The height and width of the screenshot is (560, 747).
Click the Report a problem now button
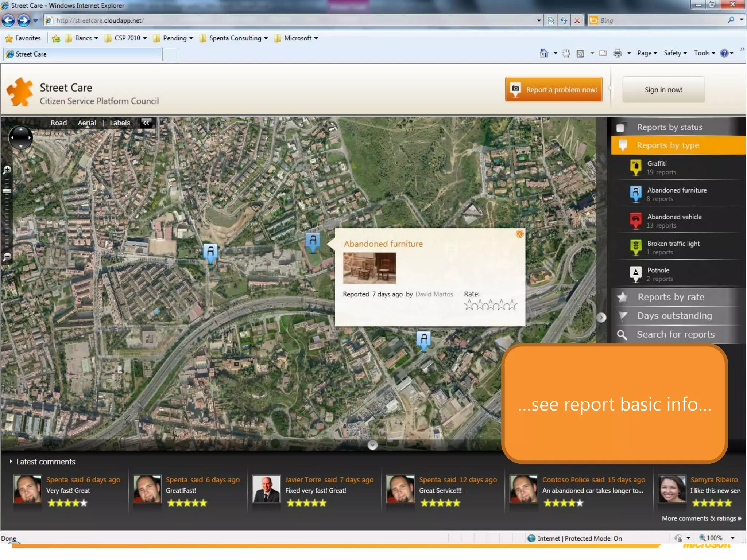pyautogui.click(x=554, y=89)
